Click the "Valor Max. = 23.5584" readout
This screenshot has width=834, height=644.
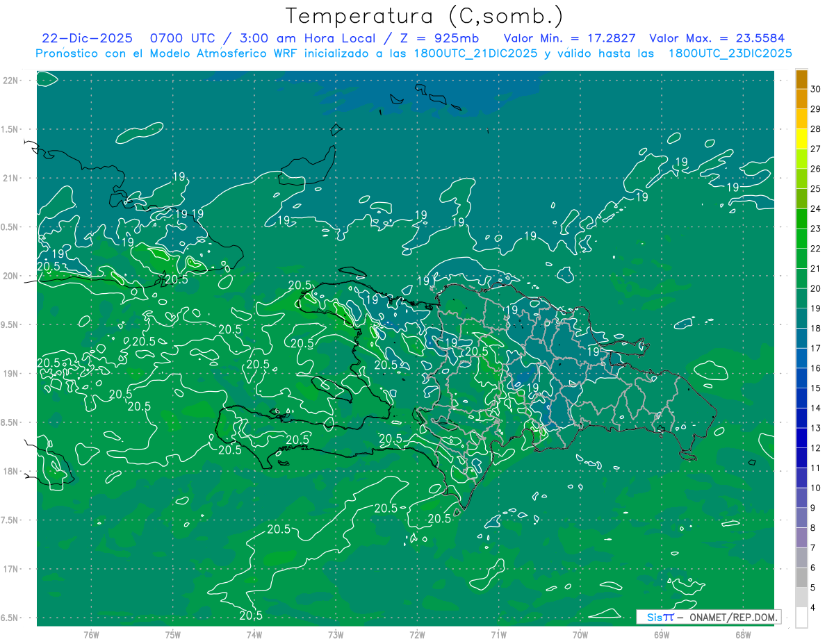[717, 38]
